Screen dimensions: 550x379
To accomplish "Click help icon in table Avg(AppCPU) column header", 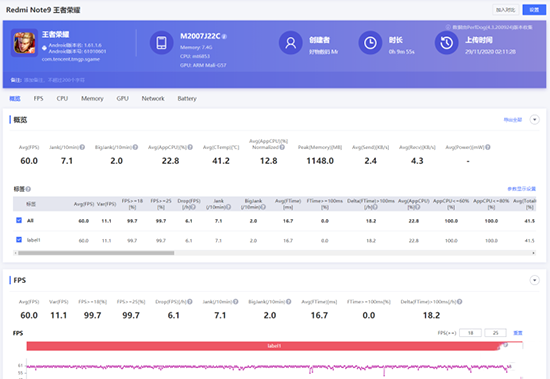I will coord(418,207).
